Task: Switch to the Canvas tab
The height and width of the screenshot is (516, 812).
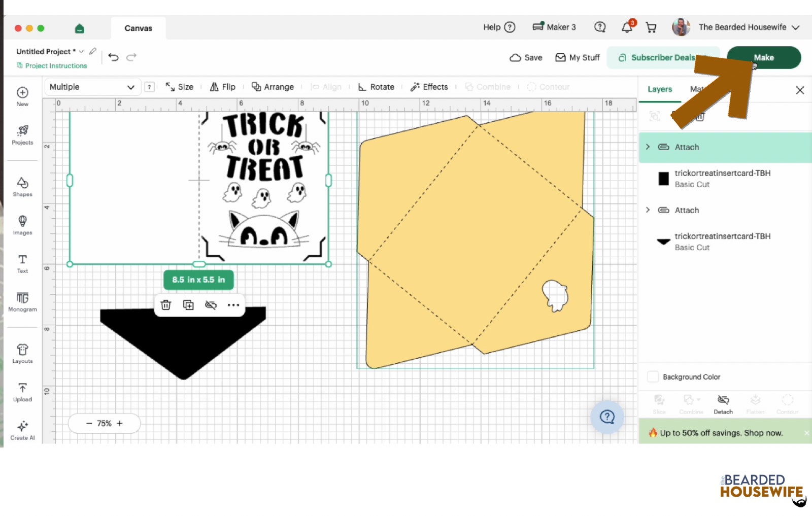Action: point(138,28)
